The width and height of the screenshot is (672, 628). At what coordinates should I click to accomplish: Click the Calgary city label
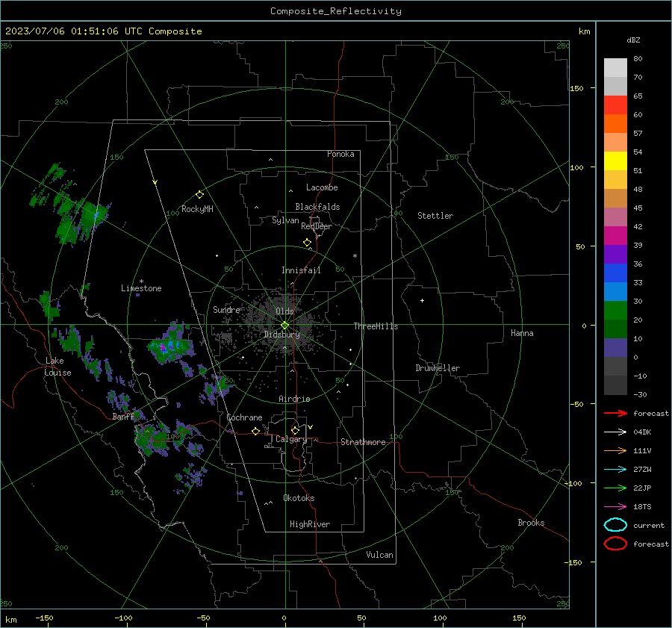tap(291, 439)
